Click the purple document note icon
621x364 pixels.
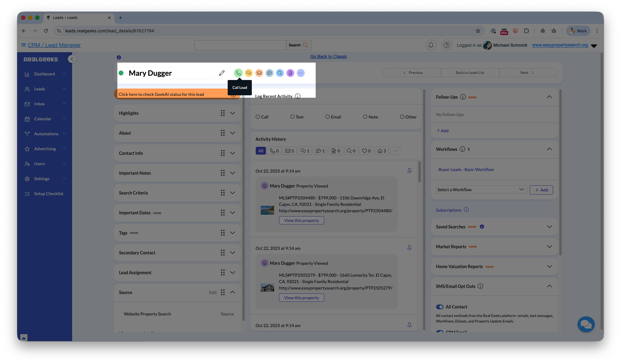tap(290, 73)
